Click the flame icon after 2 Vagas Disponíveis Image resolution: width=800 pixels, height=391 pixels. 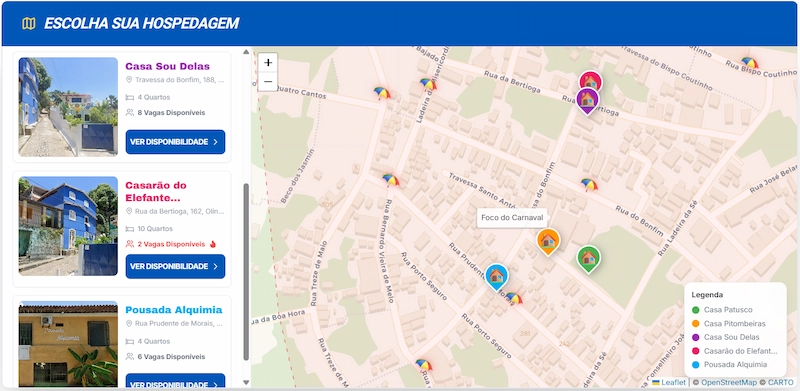point(213,244)
